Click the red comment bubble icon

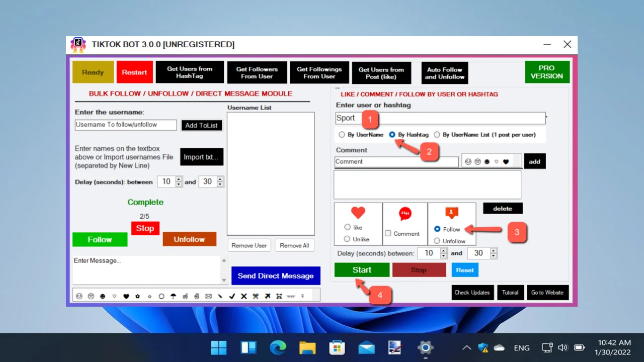click(x=405, y=214)
